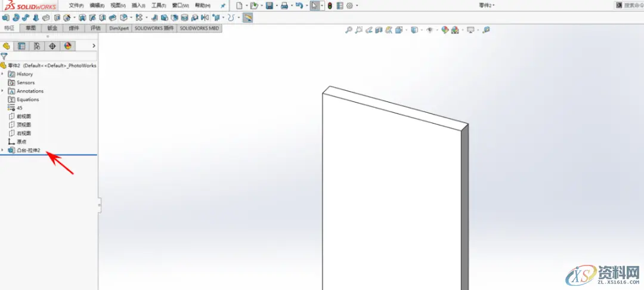Expand the Annotations tree node

click(x=2, y=91)
